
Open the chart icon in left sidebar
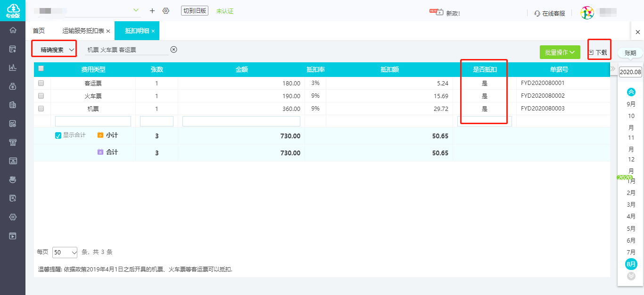coord(13,67)
